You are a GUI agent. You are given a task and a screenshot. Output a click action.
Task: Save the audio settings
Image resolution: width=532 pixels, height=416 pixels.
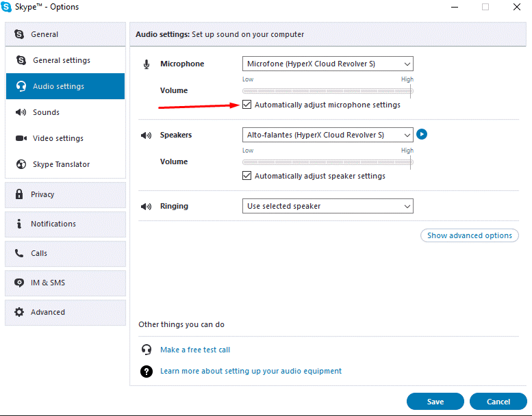[435, 402]
